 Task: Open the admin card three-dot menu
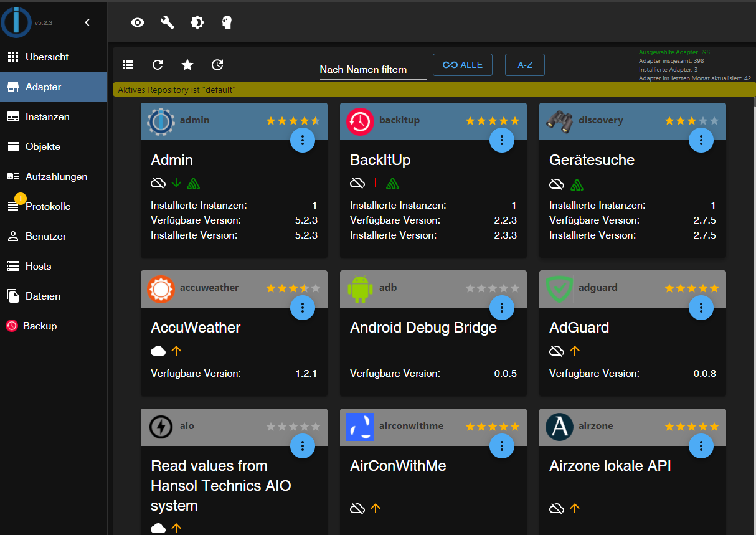click(303, 140)
